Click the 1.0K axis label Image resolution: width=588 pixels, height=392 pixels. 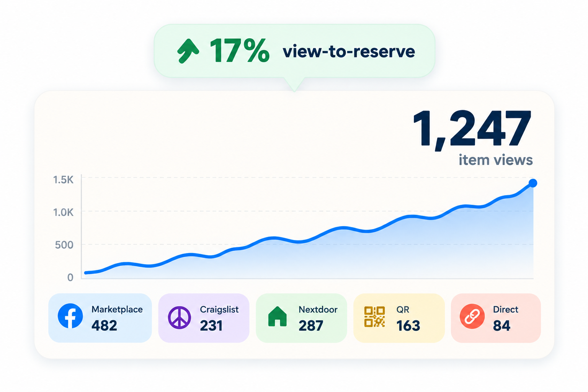[63, 212]
